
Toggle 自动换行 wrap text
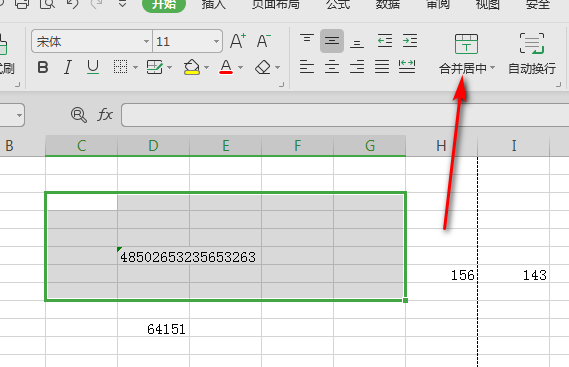(x=532, y=54)
